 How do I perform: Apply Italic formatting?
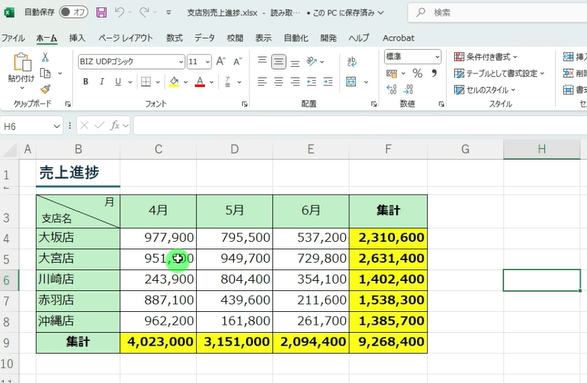pyautogui.click(x=101, y=82)
